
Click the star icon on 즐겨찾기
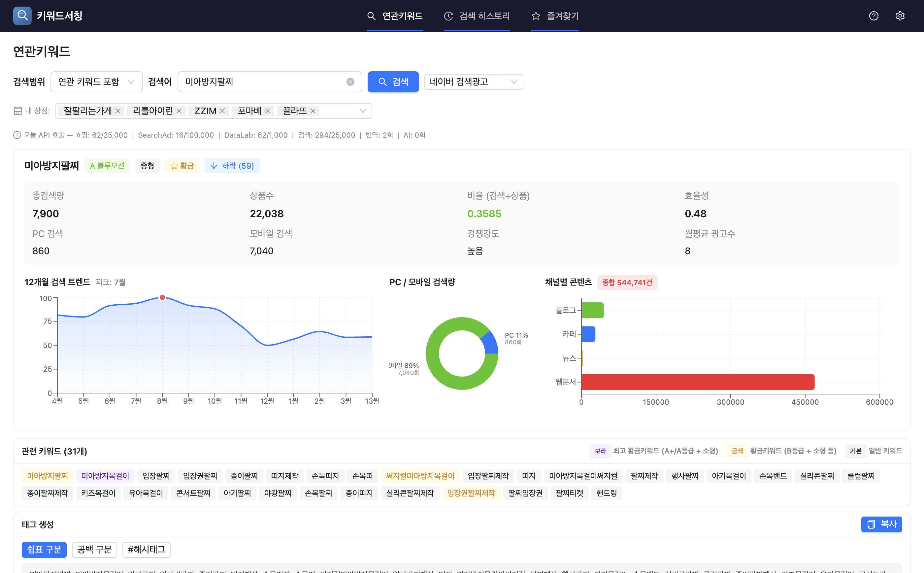click(x=536, y=16)
